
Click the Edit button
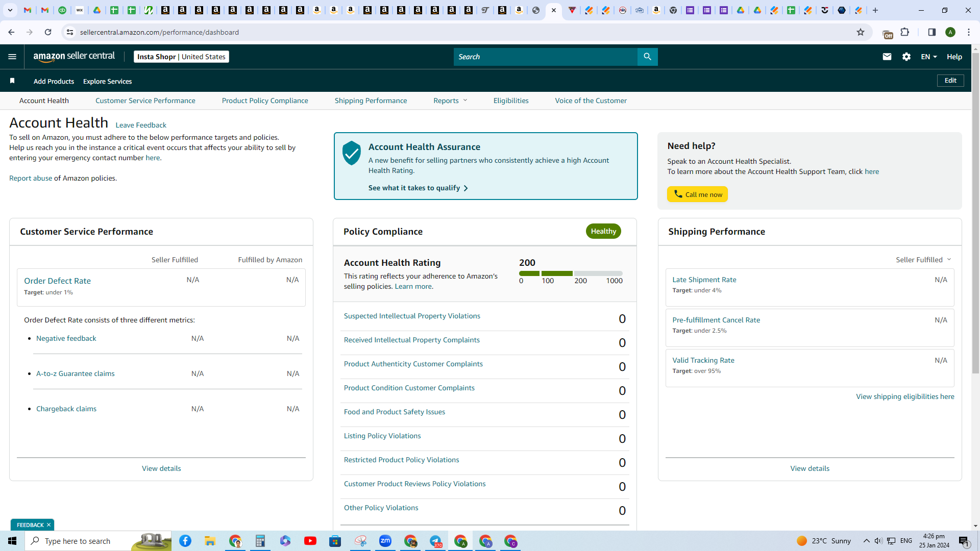point(950,81)
